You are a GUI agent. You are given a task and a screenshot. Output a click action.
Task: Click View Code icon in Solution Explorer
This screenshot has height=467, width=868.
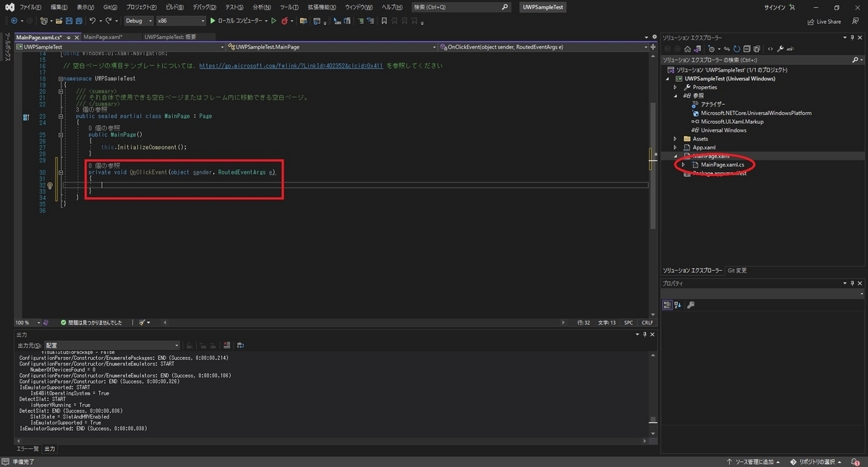pyautogui.click(x=770, y=49)
